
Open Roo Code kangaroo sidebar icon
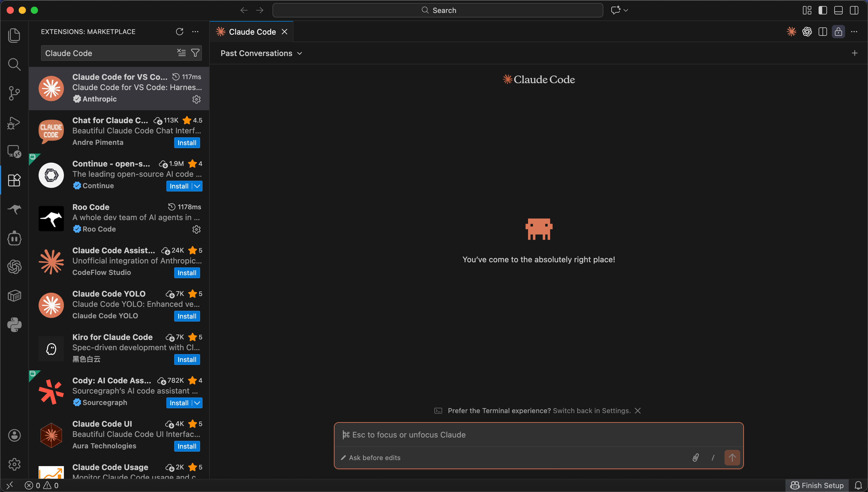14,209
